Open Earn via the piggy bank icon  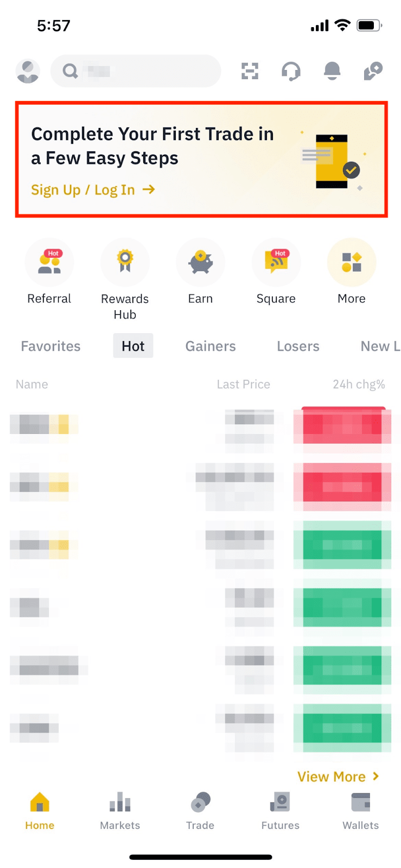pos(200,262)
